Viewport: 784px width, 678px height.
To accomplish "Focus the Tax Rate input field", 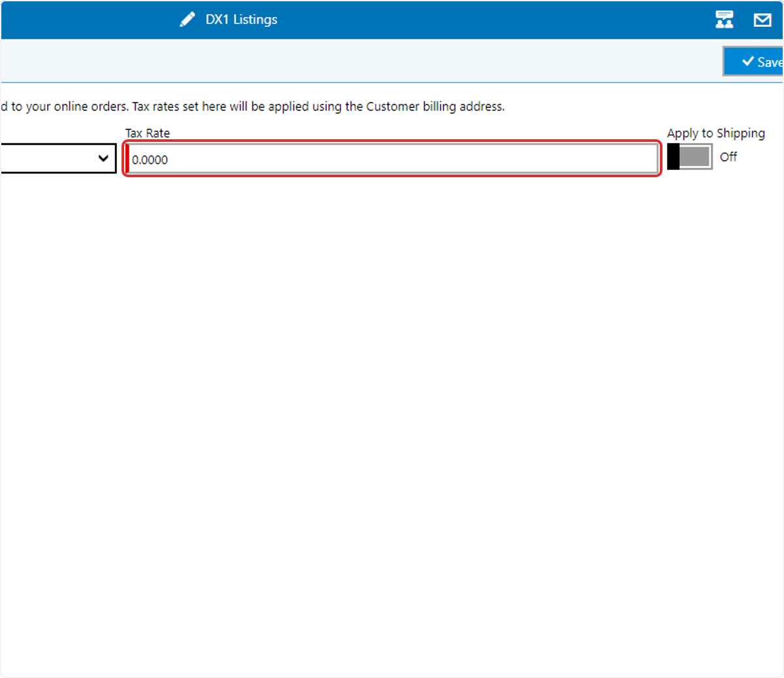I will (x=393, y=159).
